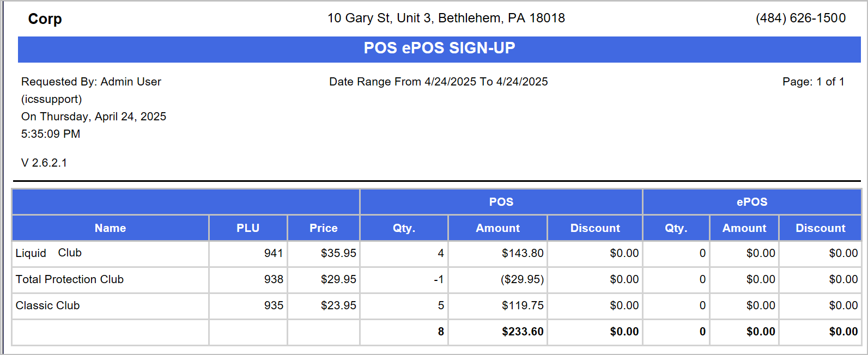This screenshot has height=355, width=868.
Task: Click the Page: 1 of 1 label
Action: 814,82
